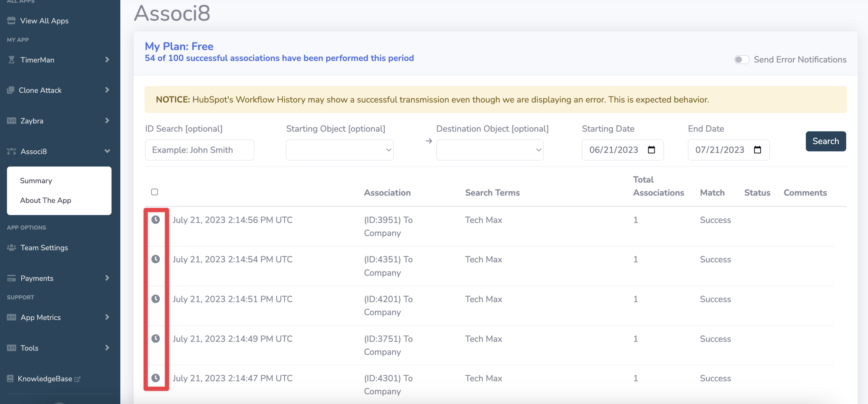Viewport: 868px width, 404px height.
Task: Open the KnowledgeBase external link
Action: (x=45, y=378)
